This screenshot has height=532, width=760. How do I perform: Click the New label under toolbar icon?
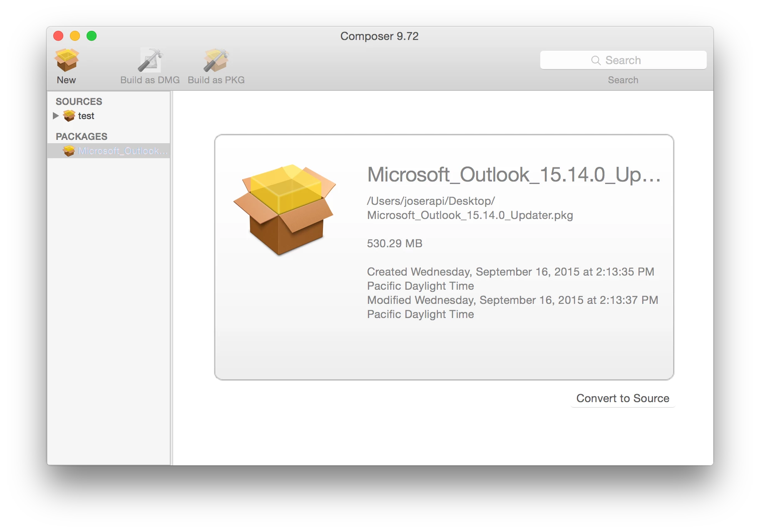[66, 80]
